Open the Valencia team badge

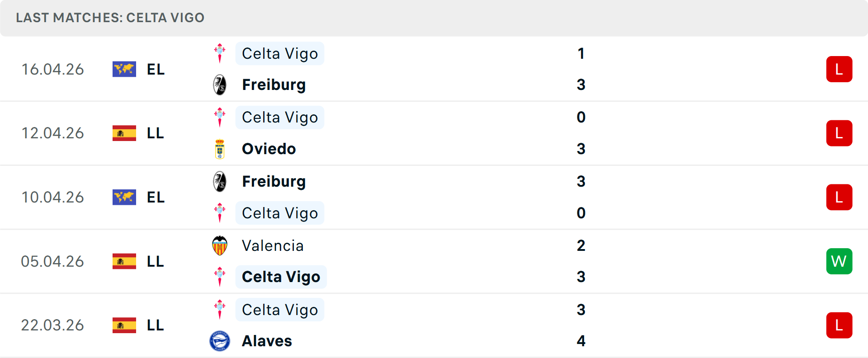click(220, 245)
